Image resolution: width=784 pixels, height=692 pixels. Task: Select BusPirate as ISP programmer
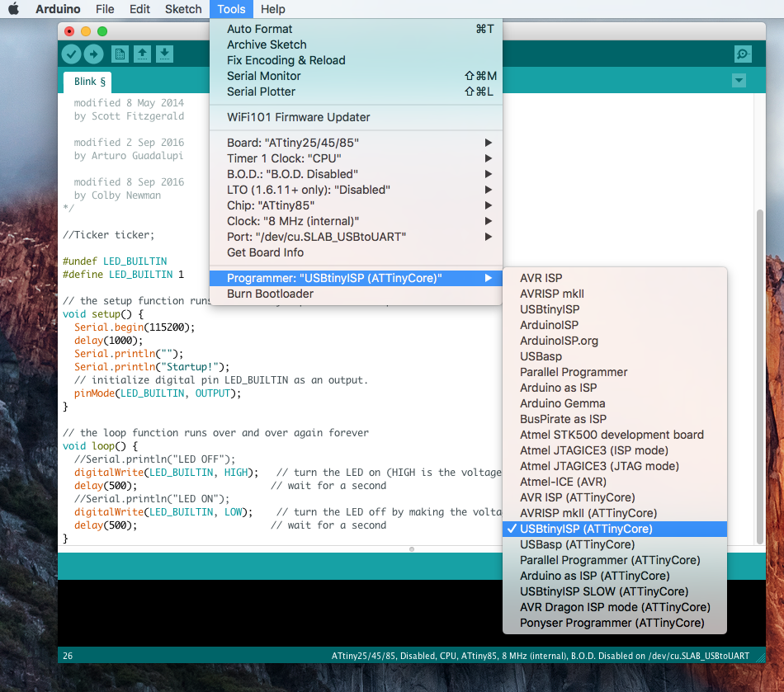[x=615, y=419]
